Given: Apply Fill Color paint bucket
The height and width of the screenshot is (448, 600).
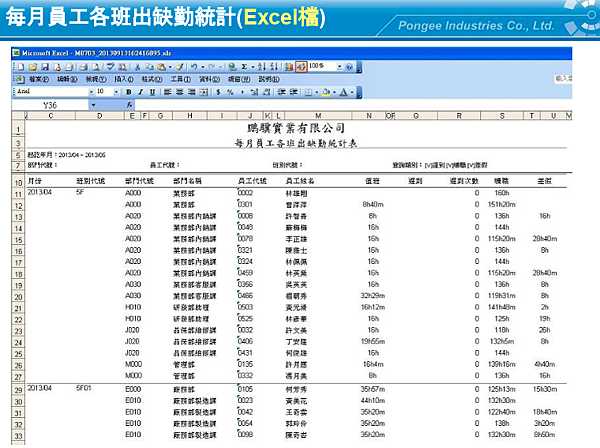Looking at the screenshot, I should [326, 92].
